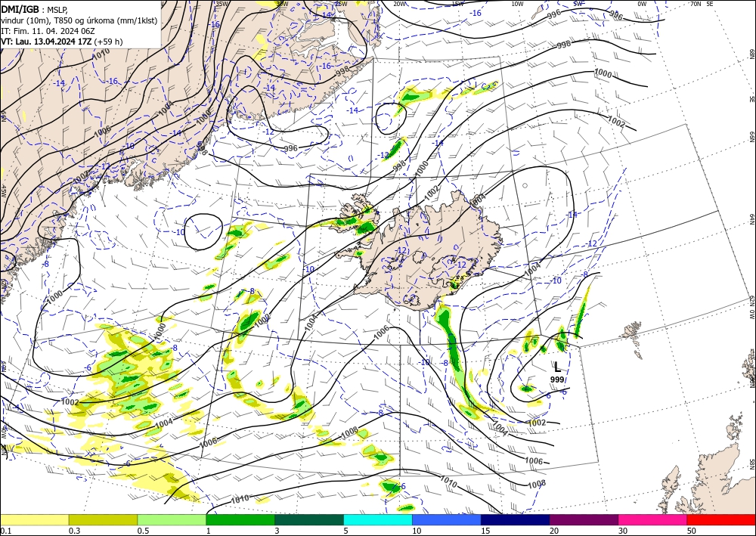The height and width of the screenshot is (536, 756).
Task: Click the '10W' longitude label at top
Action: point(517,4)
